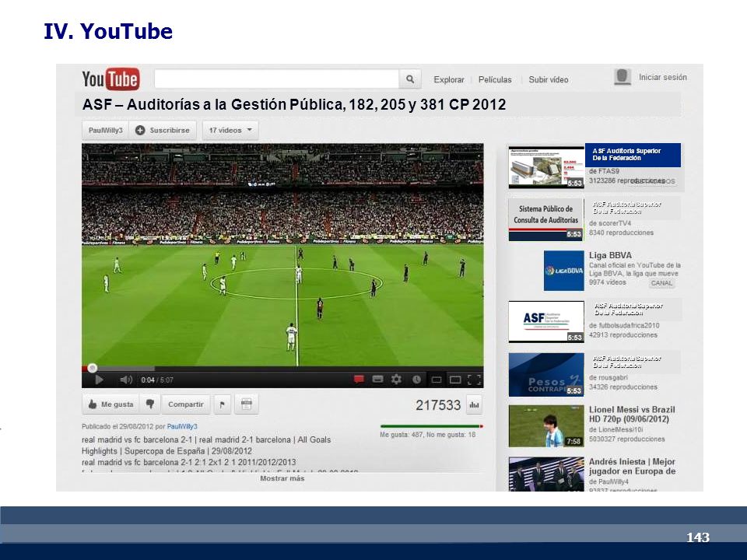This screenshot has width=747, height=560.
Task: Open the Películas menu
Action: click(495, 79)
